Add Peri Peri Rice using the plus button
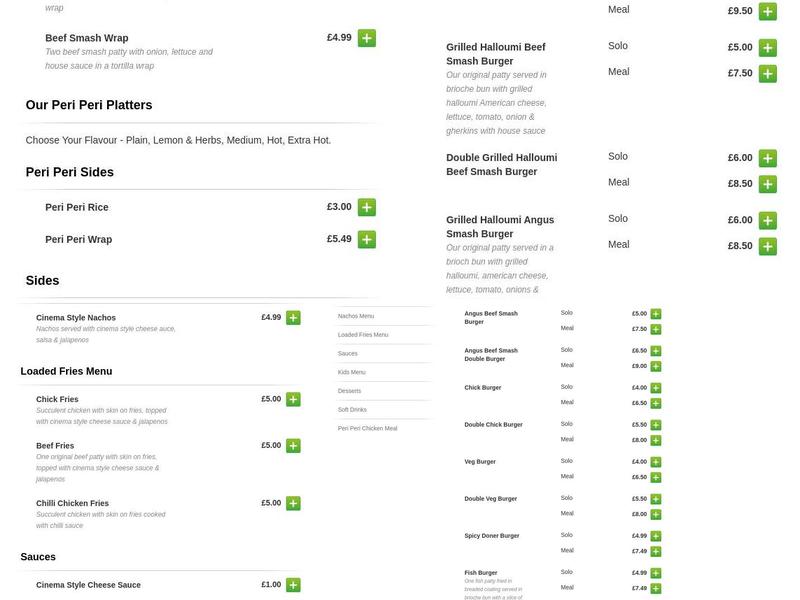The height and width of the screenshot is (600, 800). pyautogui.click(x=366, y=206)
